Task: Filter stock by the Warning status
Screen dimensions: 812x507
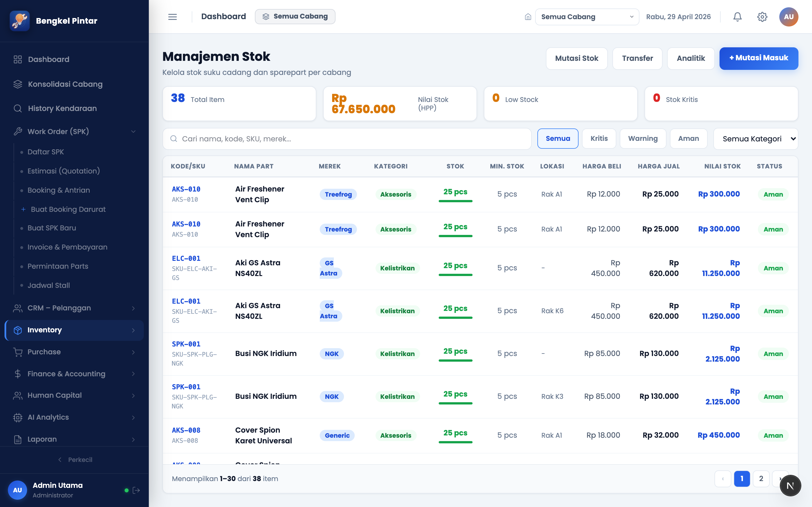Action: 643,139
